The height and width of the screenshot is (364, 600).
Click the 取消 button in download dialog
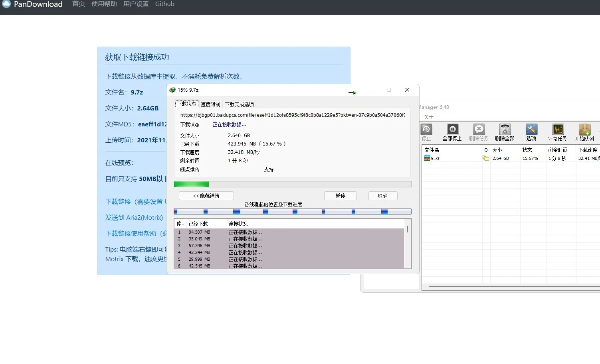pyautogui.click(x=383, y=196)
